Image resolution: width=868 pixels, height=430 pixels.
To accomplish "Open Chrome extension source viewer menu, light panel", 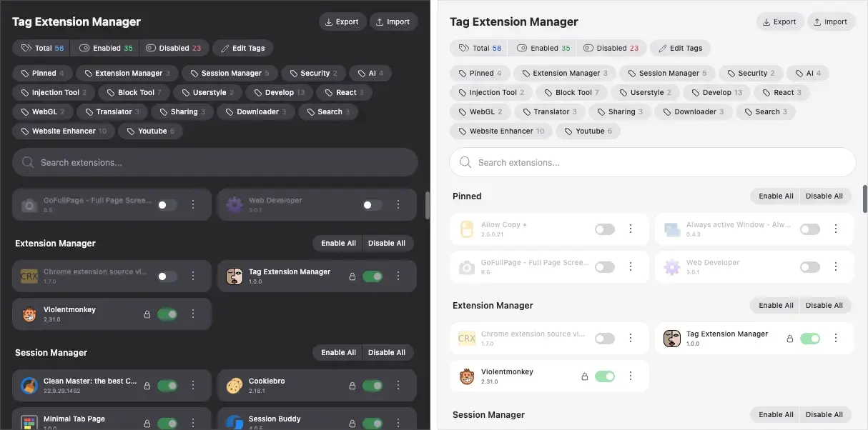I will tap(631, 339).
